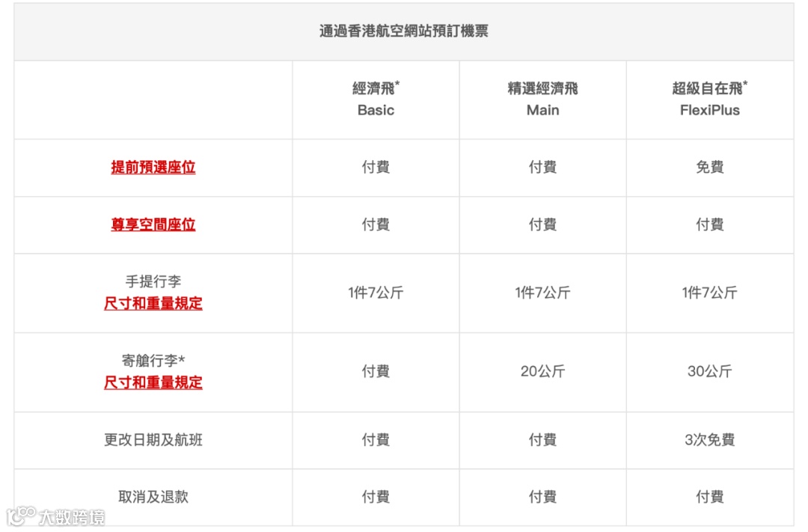Select the 經濟飛 Basic column header

tap(376, 99)
